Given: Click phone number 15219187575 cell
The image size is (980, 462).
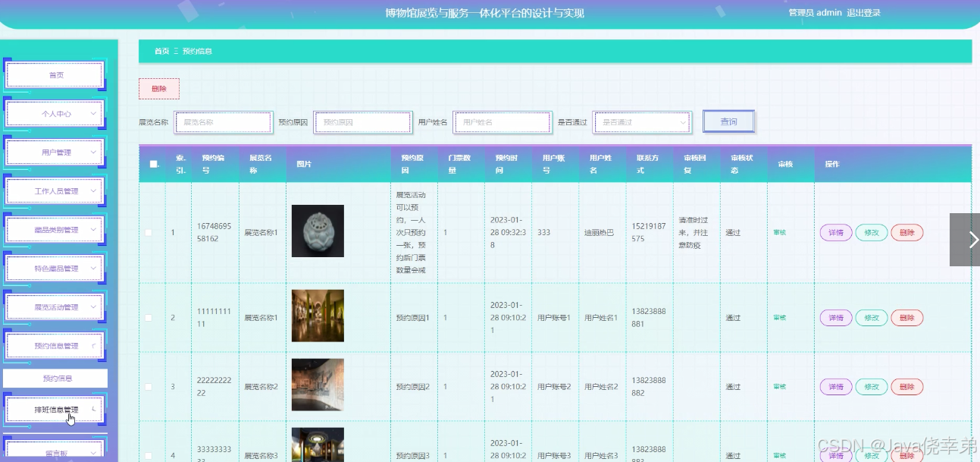Looking at the screenshot, I should point(650,232).
